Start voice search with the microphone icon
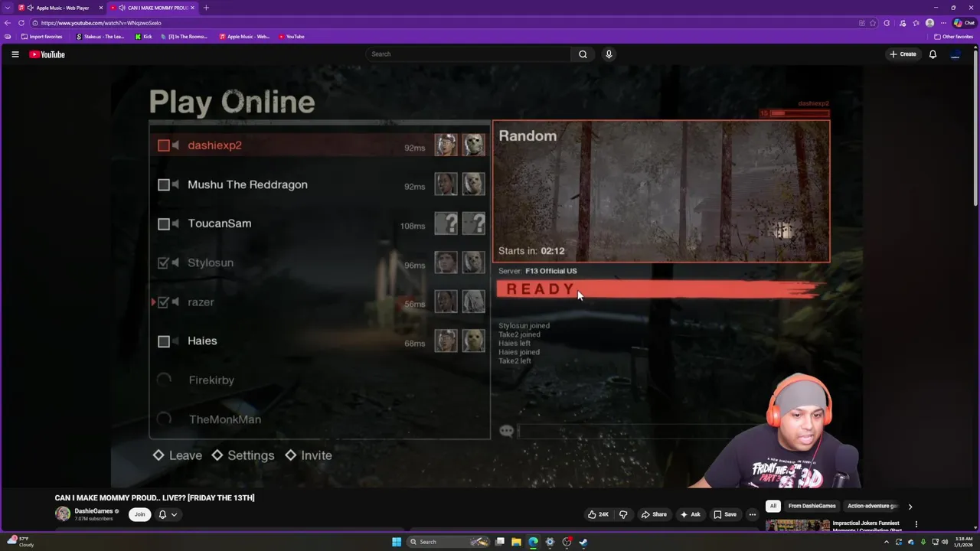Image resolution: width=980 pixels, height=551 pixels. pos(609,54)
